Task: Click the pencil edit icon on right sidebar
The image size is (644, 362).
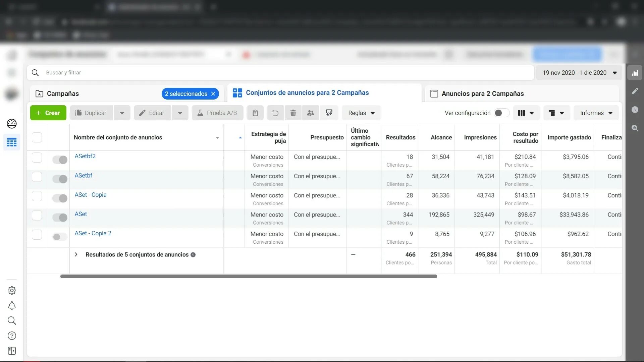Action: 635,91
